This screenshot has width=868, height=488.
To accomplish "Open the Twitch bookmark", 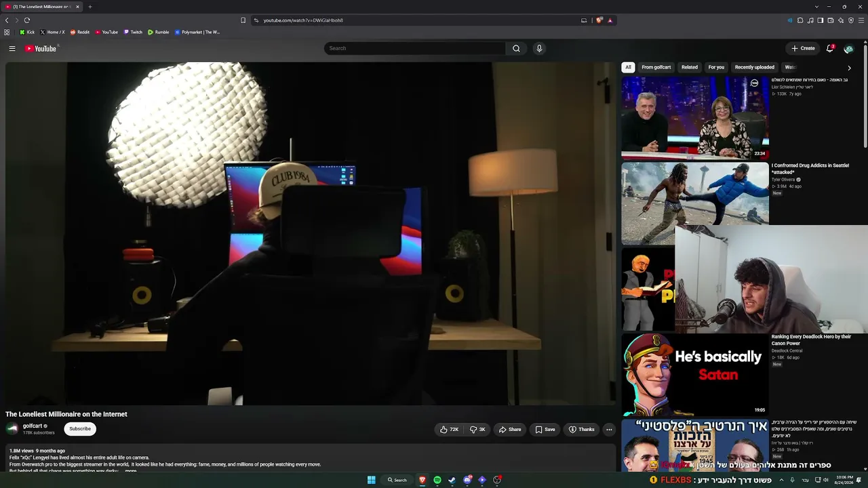I will coord(133,32).
